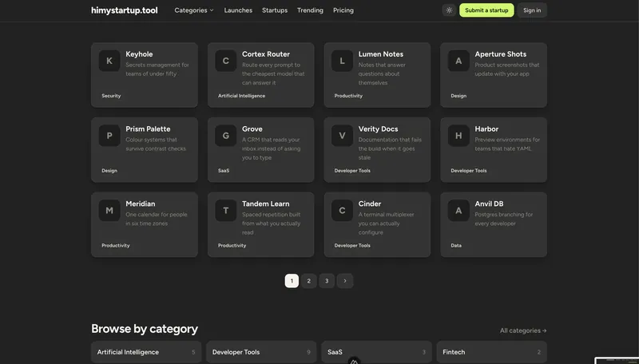Screen dimensions: 639x364
Task: Click the Verity Docs V logo icon
Action: [x=342, y=136]
